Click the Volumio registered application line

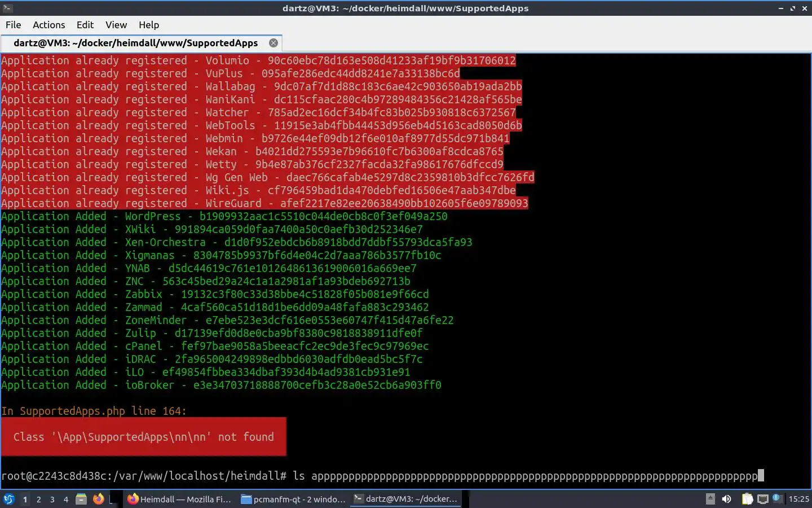pos(258,60)
